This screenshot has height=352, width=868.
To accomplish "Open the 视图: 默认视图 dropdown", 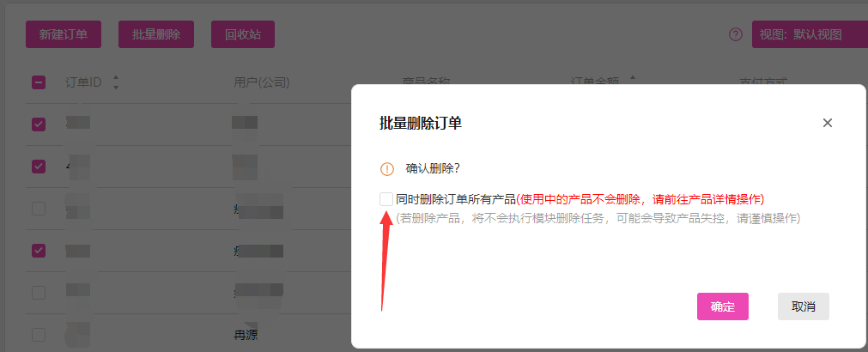I will 810,35.
